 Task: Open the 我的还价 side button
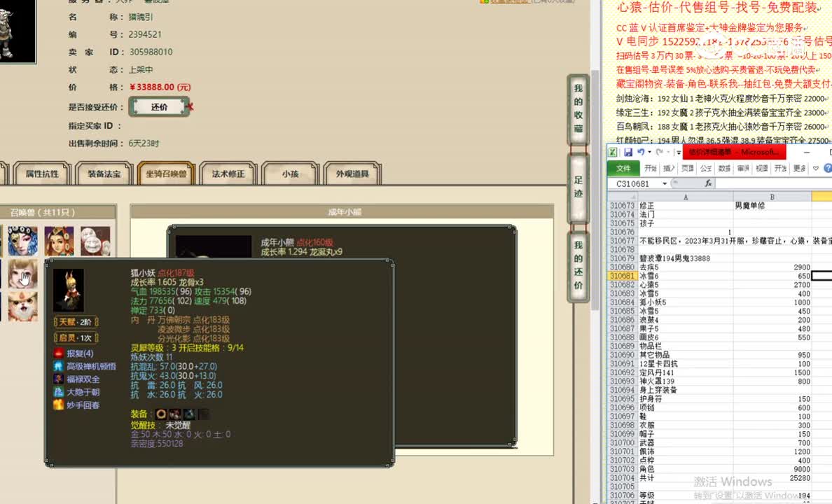coord(578,265)
